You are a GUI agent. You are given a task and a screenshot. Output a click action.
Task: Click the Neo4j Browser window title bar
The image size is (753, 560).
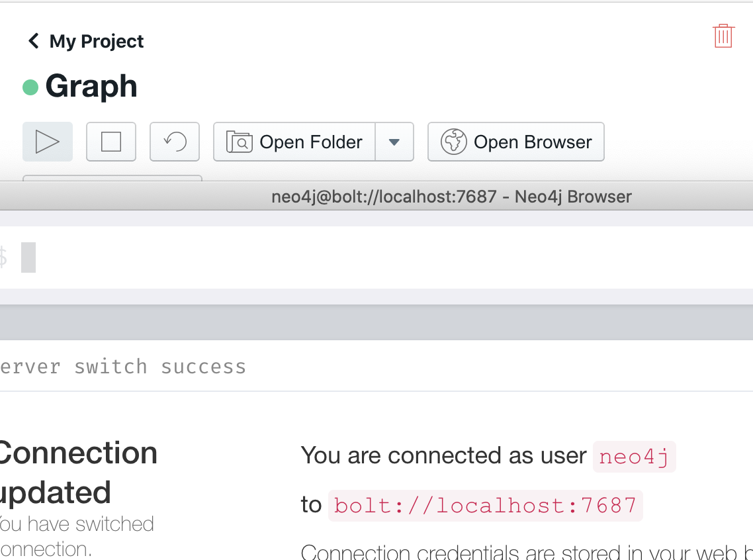(377, 197)
